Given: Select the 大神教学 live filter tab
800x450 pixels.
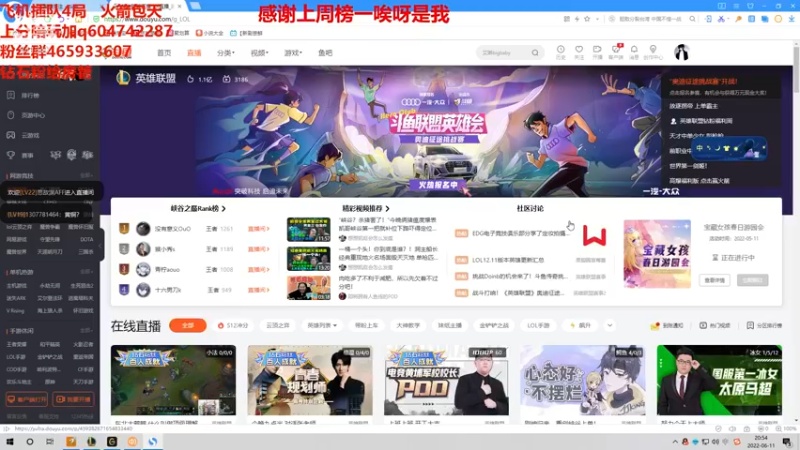Looking at the screenshot, I should coord(408,326).
